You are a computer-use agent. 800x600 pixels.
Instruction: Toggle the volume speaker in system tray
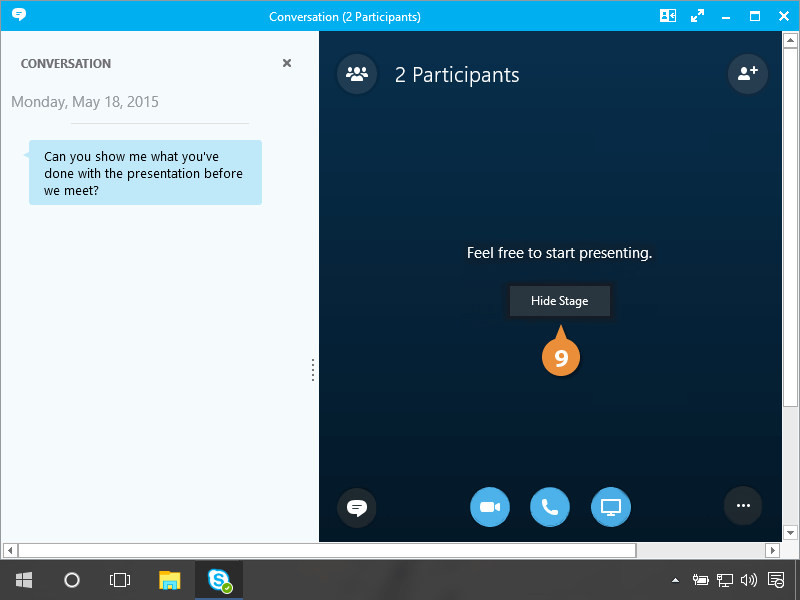[748, 580]
